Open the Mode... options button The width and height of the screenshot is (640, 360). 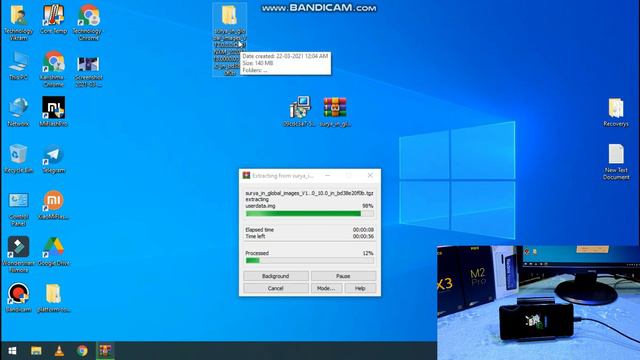coord(326,288)
